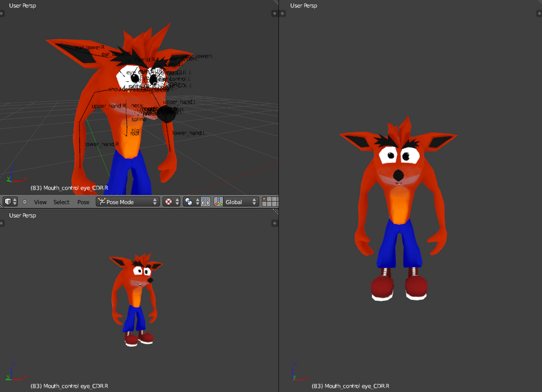Open the viewport shading selector

click(172, 202)
